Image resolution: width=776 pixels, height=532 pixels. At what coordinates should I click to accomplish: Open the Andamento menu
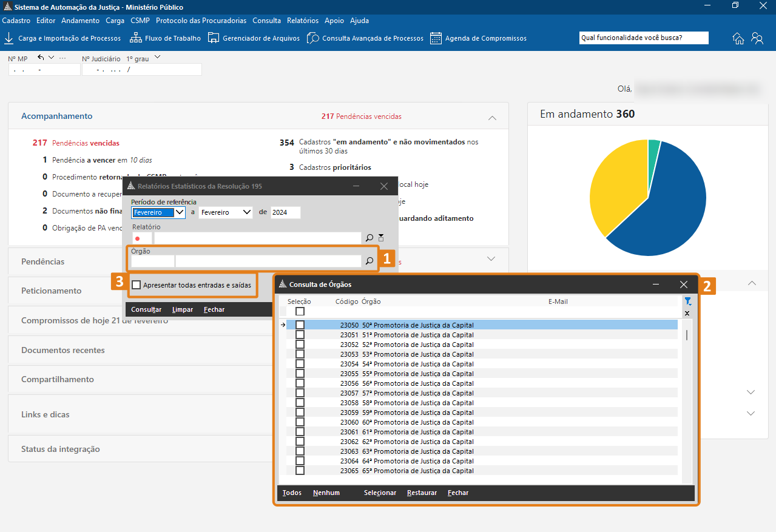pyautogui.click(x=80, y=21)
